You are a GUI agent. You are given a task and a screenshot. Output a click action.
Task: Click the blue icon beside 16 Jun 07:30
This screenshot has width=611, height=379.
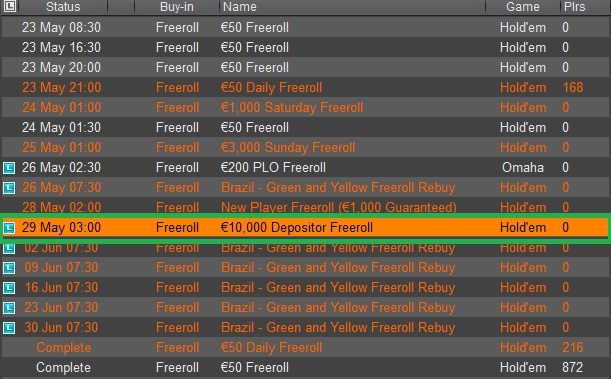[x=9, y=288]
